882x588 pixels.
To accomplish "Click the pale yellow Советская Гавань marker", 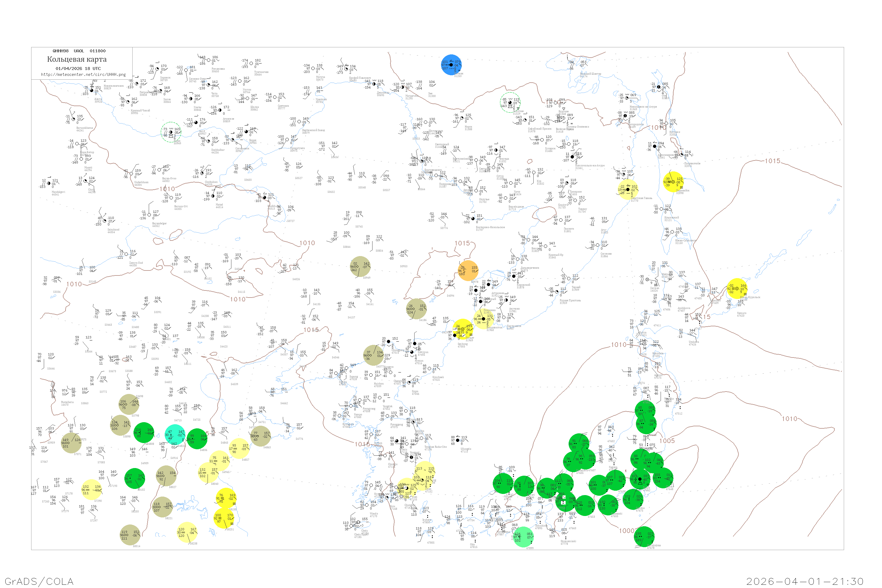I will click(x=628, y=190).
